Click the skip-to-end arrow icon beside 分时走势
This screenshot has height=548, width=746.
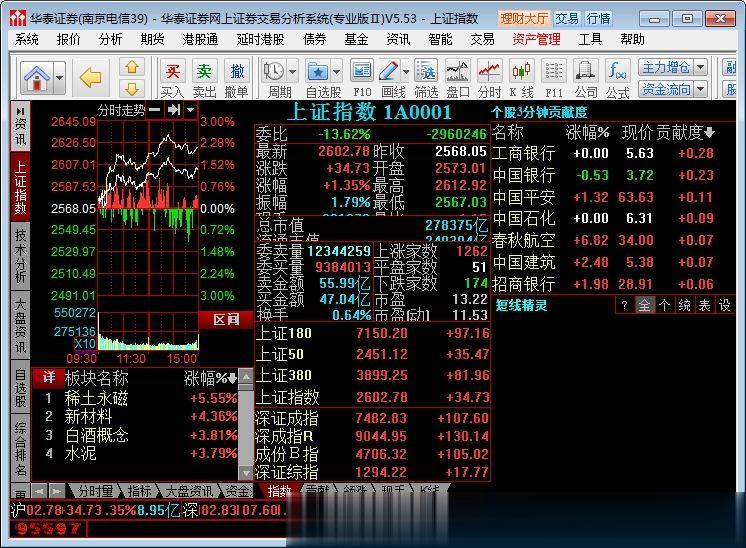(x=174, y=110)
